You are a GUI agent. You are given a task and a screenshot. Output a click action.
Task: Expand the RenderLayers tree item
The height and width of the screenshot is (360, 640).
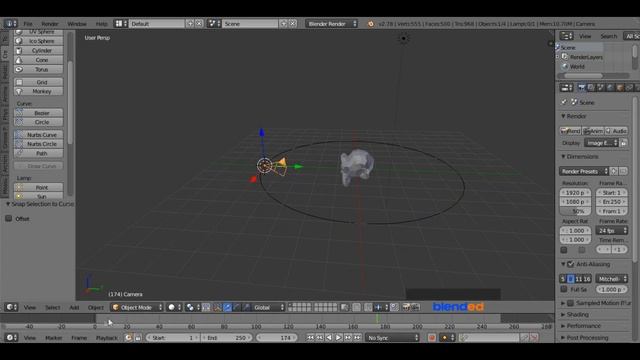(x=557, y=57)
